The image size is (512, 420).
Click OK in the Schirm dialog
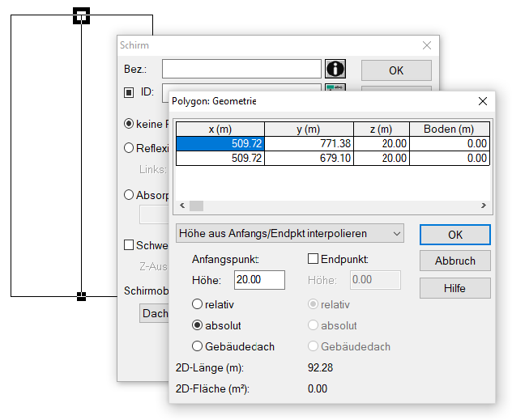pyautogui.click(x=396, y=70)
